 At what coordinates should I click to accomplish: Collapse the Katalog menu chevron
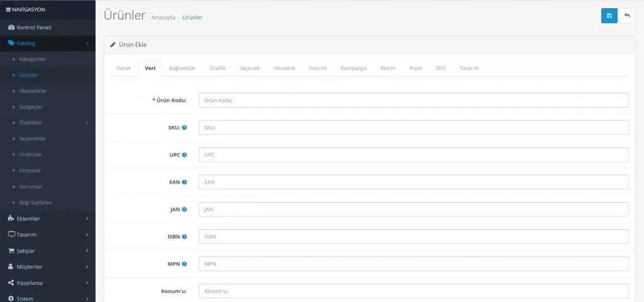87,43
